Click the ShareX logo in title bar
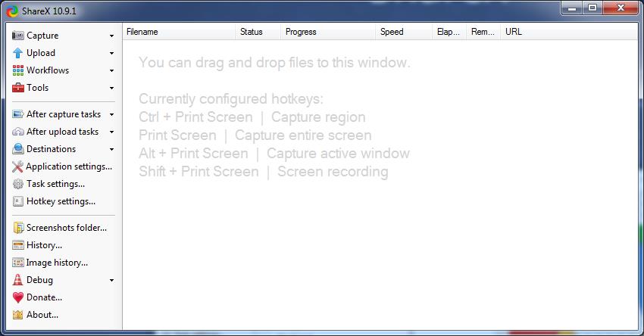This screenshot has height=336, width=644. pyautogui.click(x=12, y=11)
